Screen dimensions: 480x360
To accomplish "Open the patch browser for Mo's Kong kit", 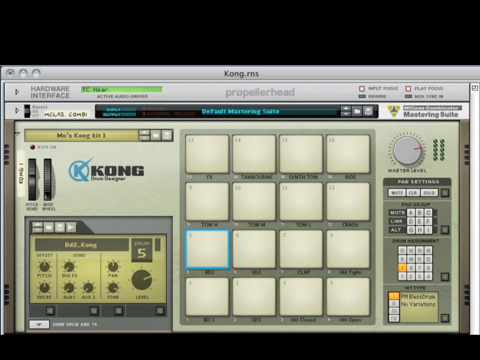I will tap(156, 135).
